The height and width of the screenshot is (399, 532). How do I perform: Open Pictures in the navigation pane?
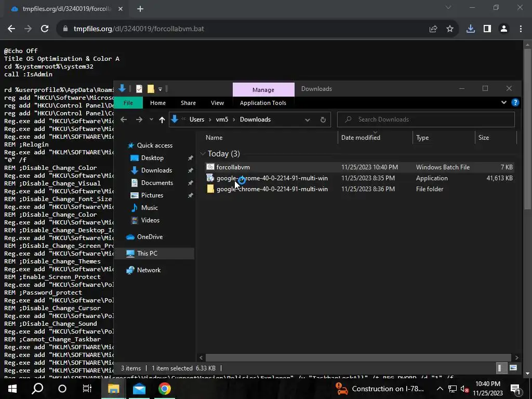click(x=152, y=195)
